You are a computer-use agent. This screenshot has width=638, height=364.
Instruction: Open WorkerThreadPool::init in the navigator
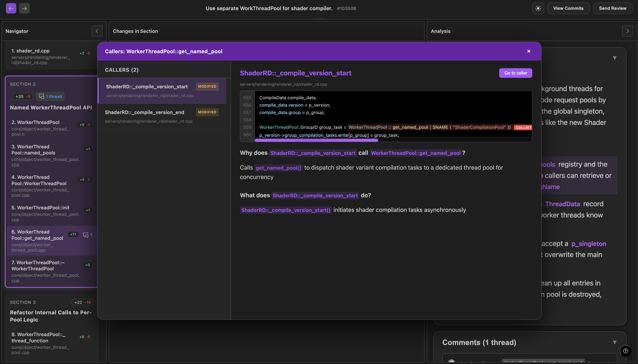click(x=40, y=208)
